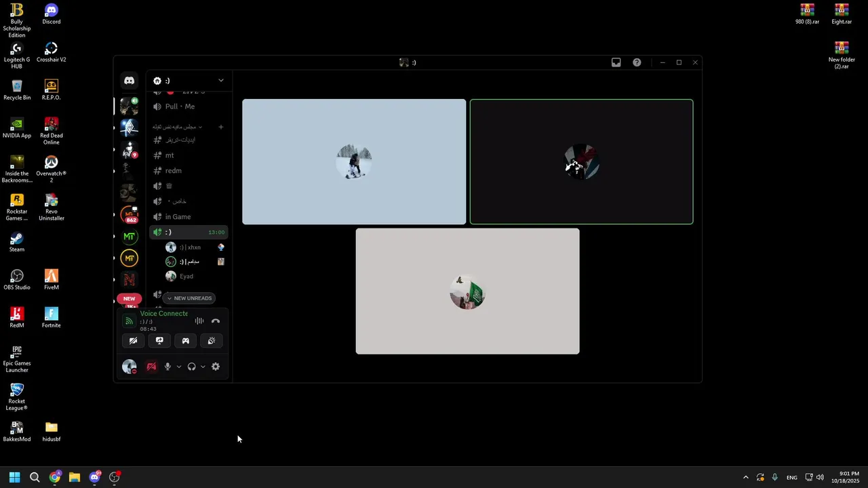Image resolution: width=868 pixels, height=488 pixels.
Task: Select NVIDIA App desktop shortcut
Action: pyautogui.click(x=17, y=128)
